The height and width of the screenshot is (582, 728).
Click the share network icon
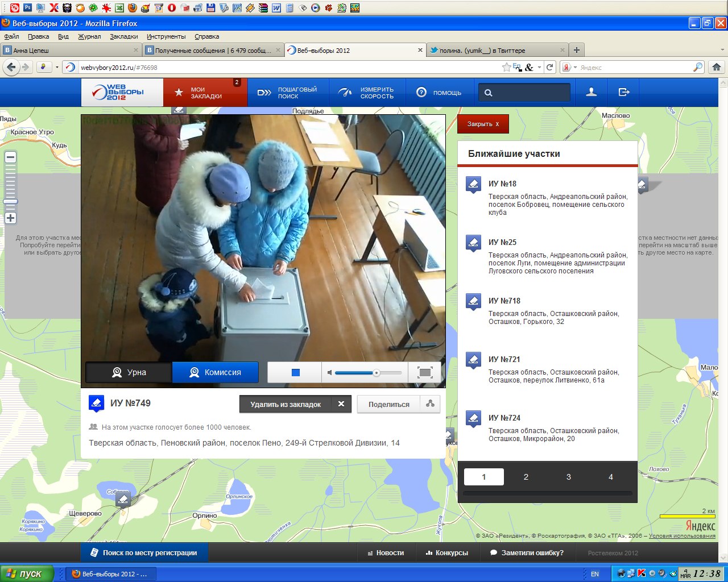click(x=430, y=404)
